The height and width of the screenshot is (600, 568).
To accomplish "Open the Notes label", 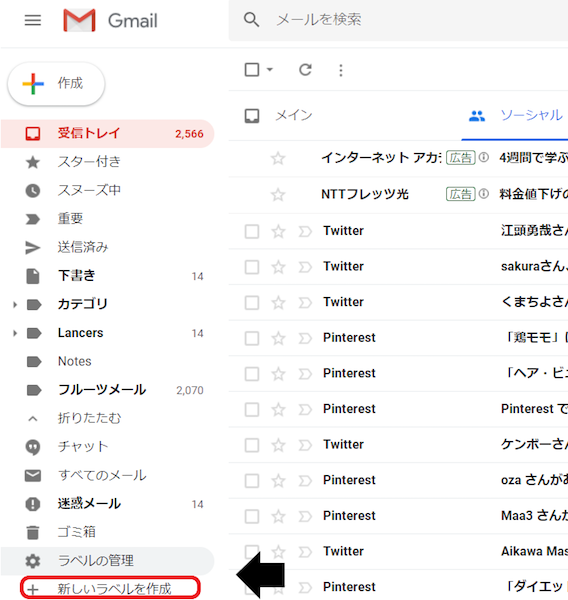I will 107,361.
